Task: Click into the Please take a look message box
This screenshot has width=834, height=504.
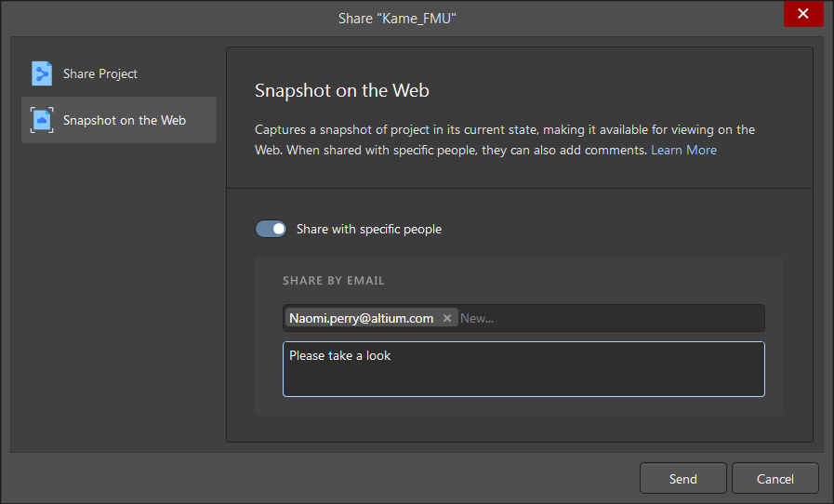Action: (523, 369)
